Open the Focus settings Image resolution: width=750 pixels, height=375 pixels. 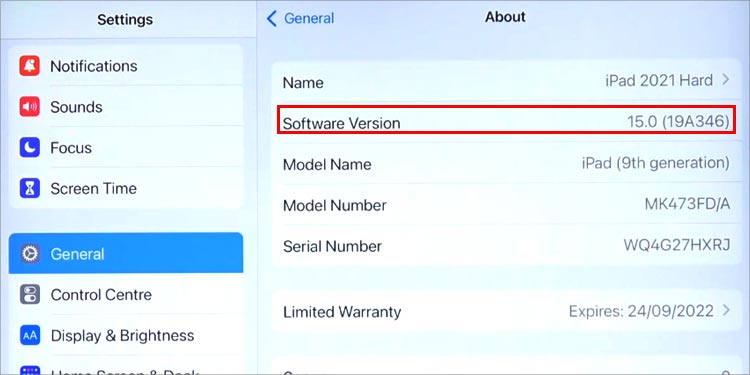coord(126,147)
